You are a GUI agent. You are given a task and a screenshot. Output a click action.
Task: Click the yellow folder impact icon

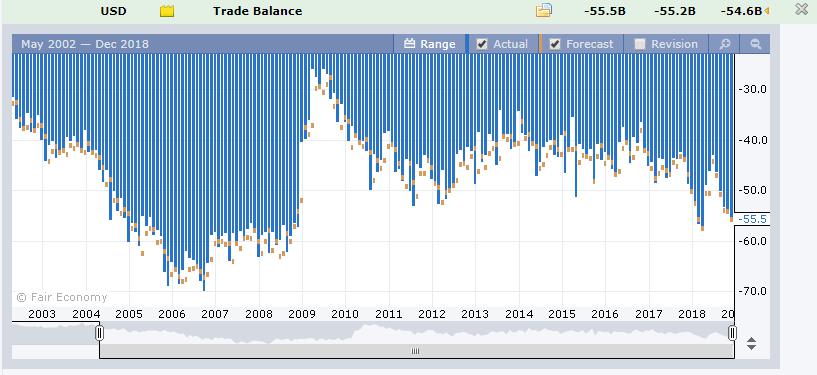pyautogui.click(x=167, y=11)
